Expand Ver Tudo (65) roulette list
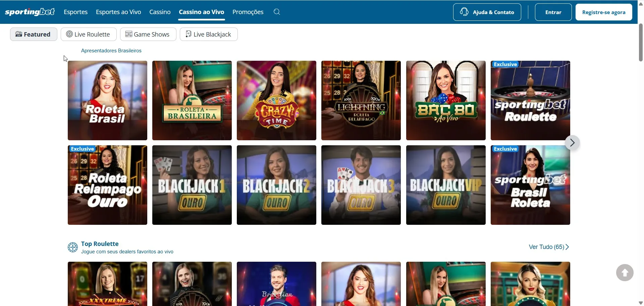This screenshot has height=306, width=644. coord(549,247)
